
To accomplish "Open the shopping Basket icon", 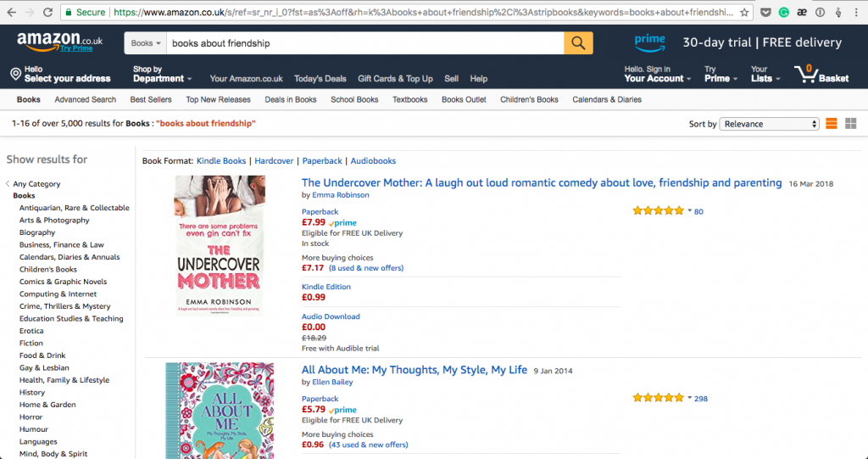I will pyautogui.click(x=821, y=74).
